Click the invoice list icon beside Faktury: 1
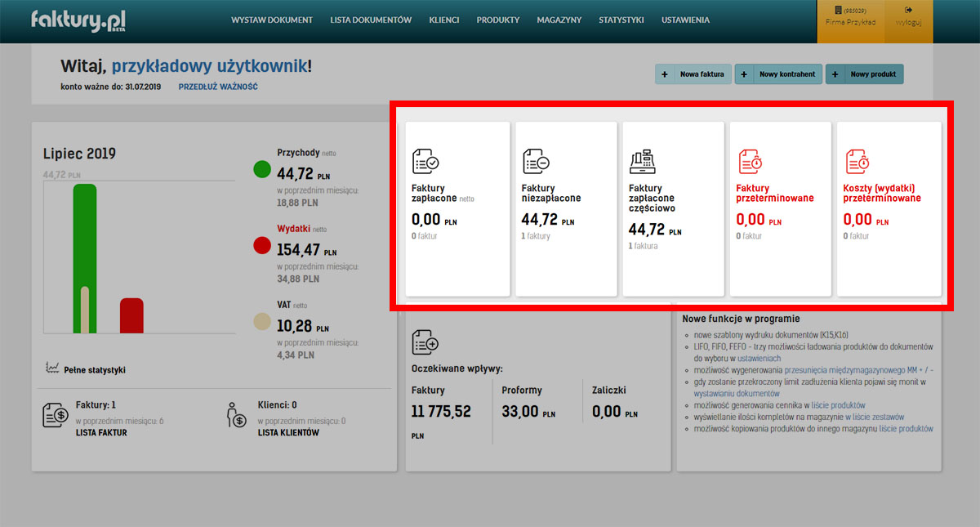 [55, 416]
